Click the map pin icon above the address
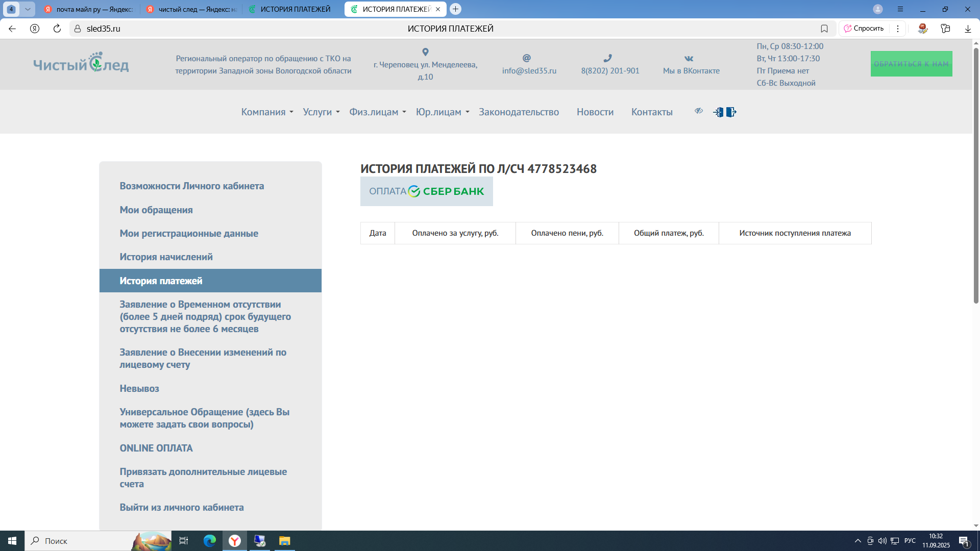Viewport: 980px width, 551px height. (425, 52)
